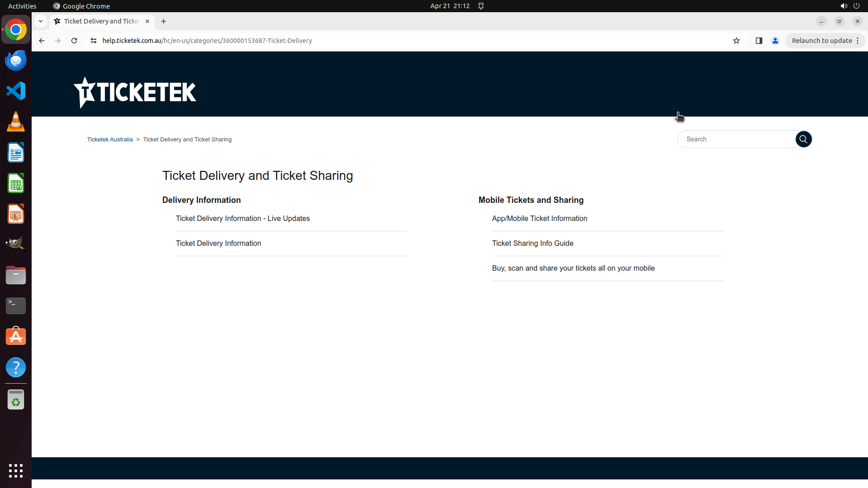Screen dimensions: 868x488
Task: Open a new browser tab
Action: [164, 21]
